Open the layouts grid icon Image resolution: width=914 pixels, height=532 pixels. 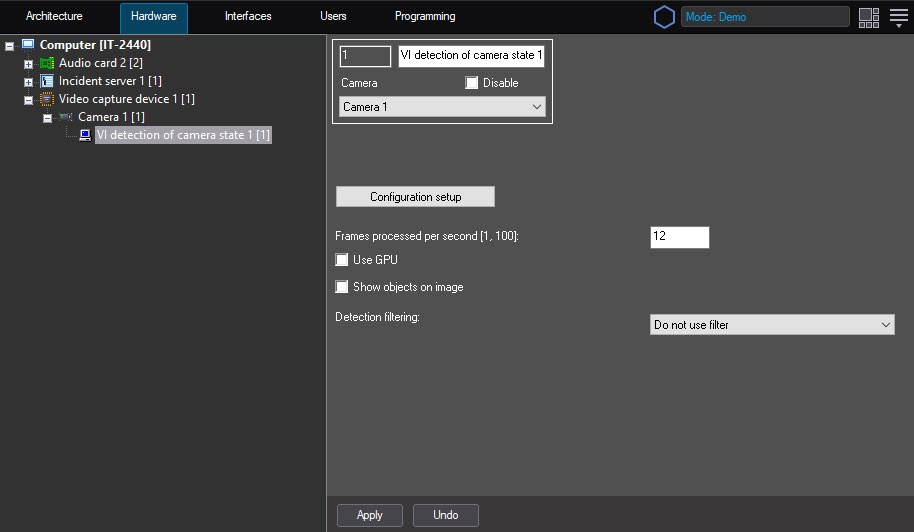pos(868,17)
